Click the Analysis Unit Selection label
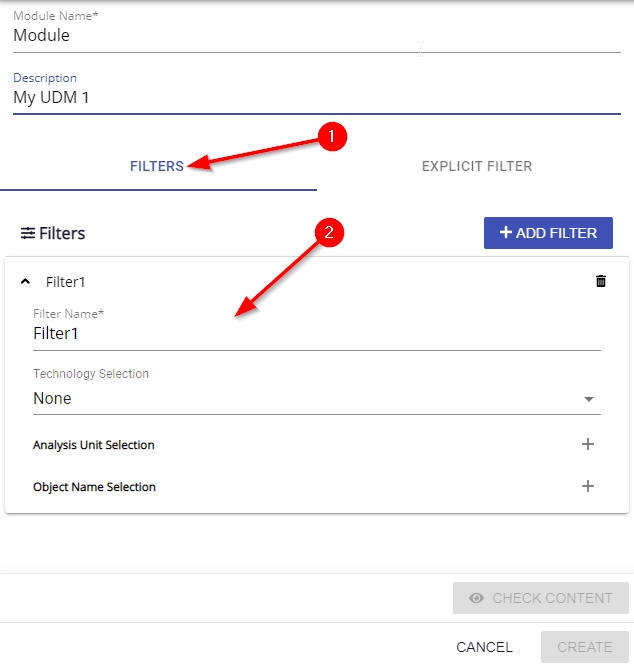The image size is (634, 668). coord(94,445)
